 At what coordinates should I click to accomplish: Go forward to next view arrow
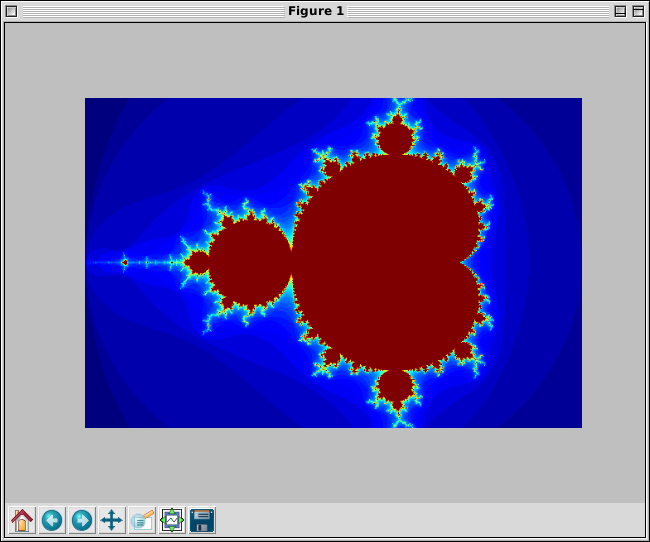[x=82, y=520]
